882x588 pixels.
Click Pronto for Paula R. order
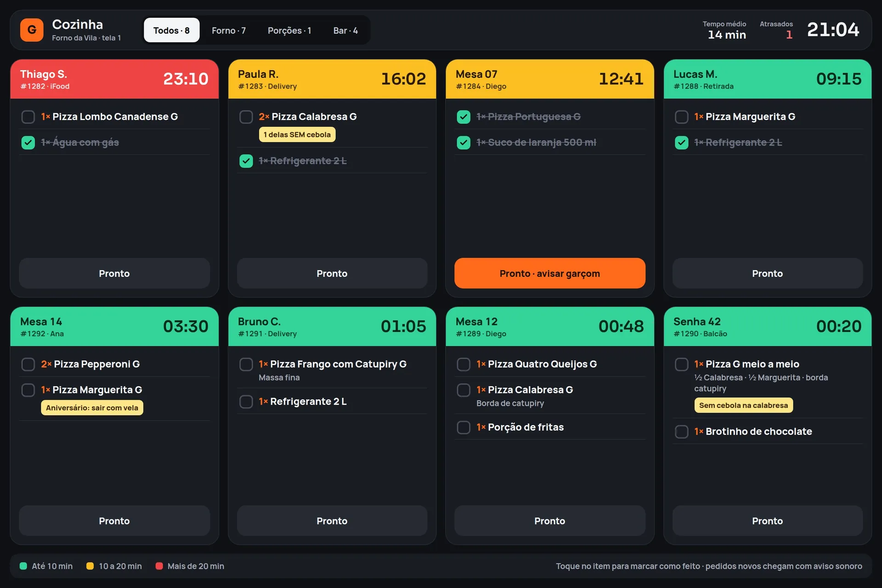(x=332, y=273)
